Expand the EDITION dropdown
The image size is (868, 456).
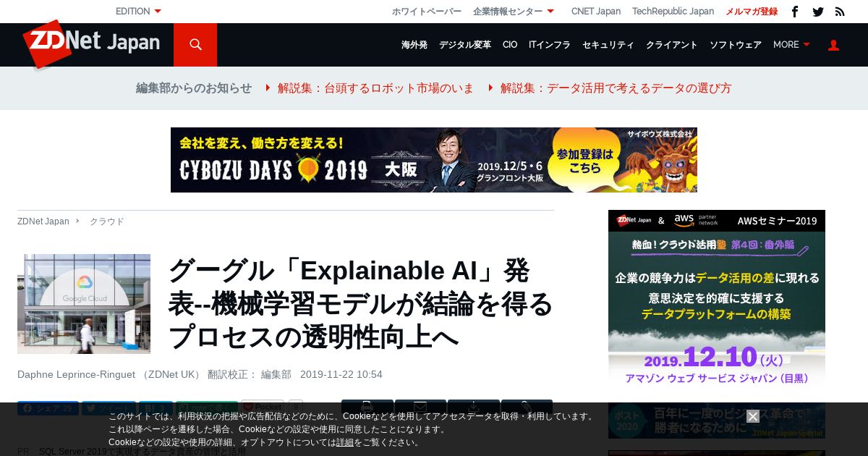[139, 12]
